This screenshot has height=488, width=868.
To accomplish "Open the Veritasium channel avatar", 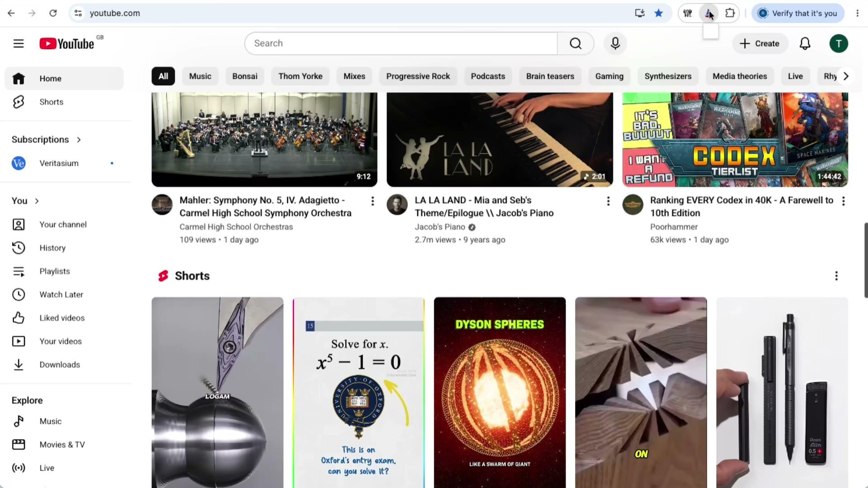I will pyautogui.click(x=19, y=163).
